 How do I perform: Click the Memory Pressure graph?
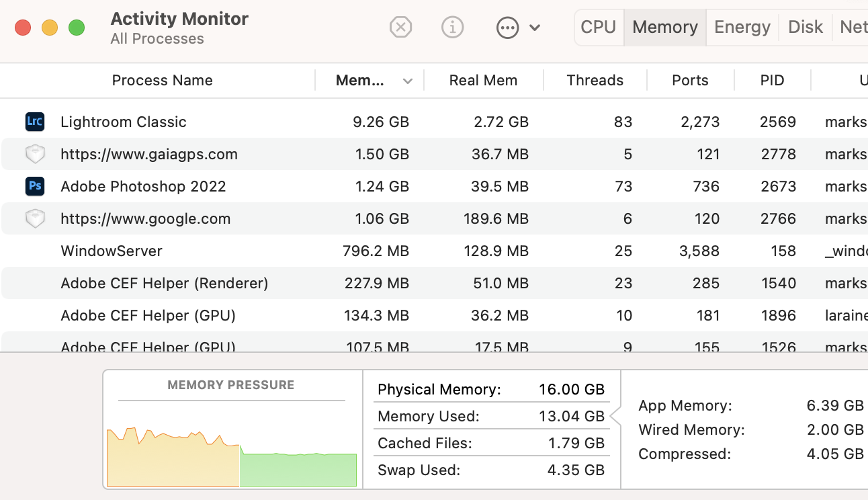point(232,456)
